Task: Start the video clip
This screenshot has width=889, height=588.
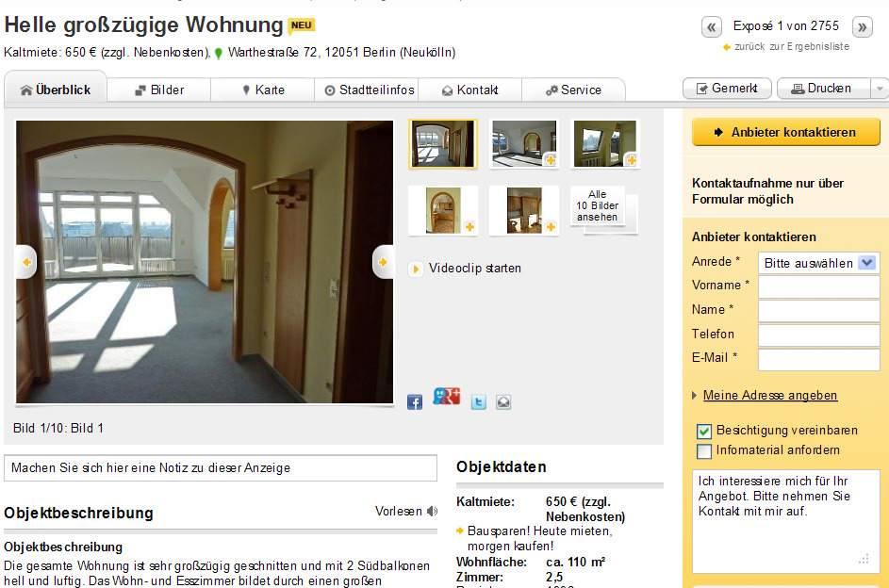Action: coord(465,269)
